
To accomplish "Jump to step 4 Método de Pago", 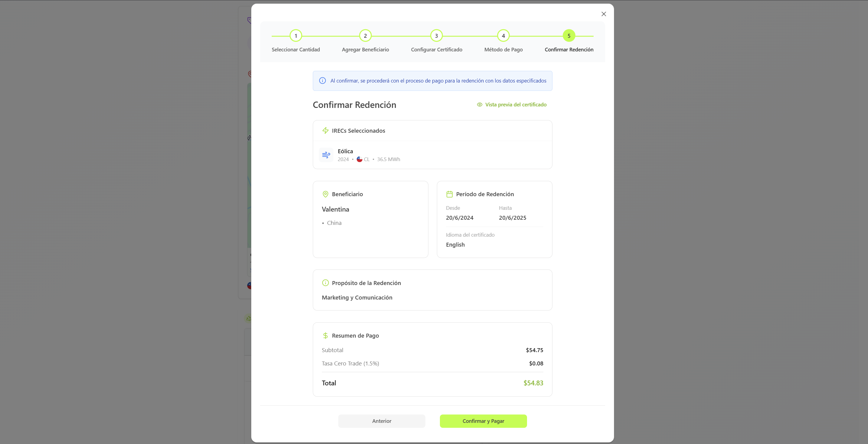I will pyautogui.click(x=503, y=36).
